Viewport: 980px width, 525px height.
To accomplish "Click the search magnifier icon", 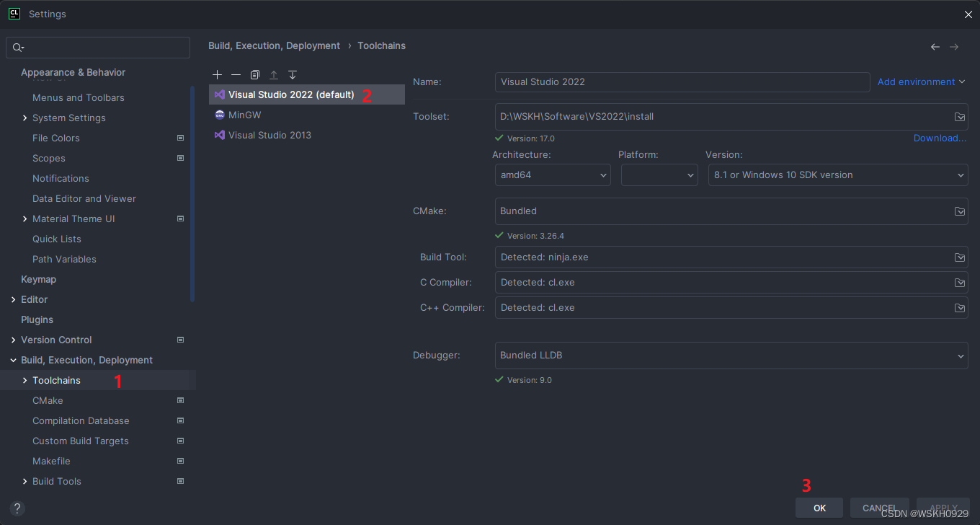I will pyautogui.click(x=18, y=48).
